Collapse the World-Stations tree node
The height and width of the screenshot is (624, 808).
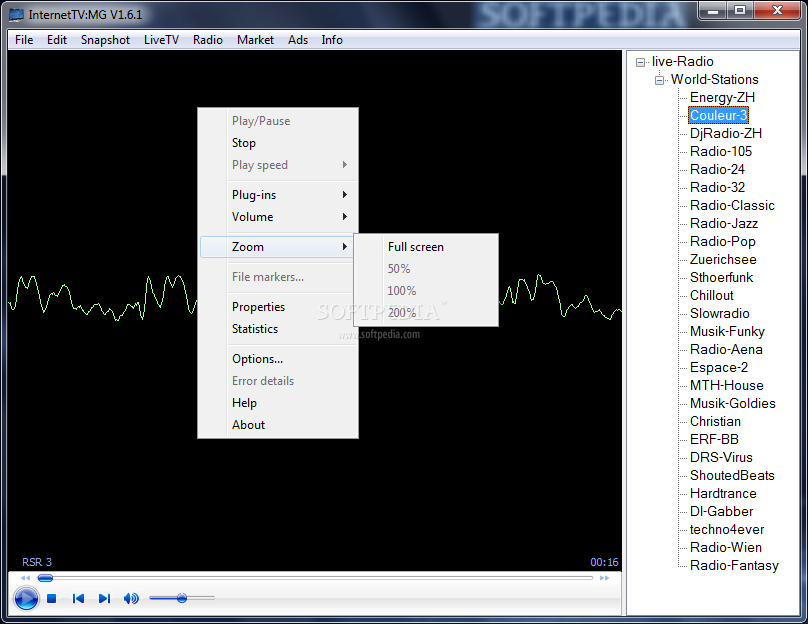(659, 80)
